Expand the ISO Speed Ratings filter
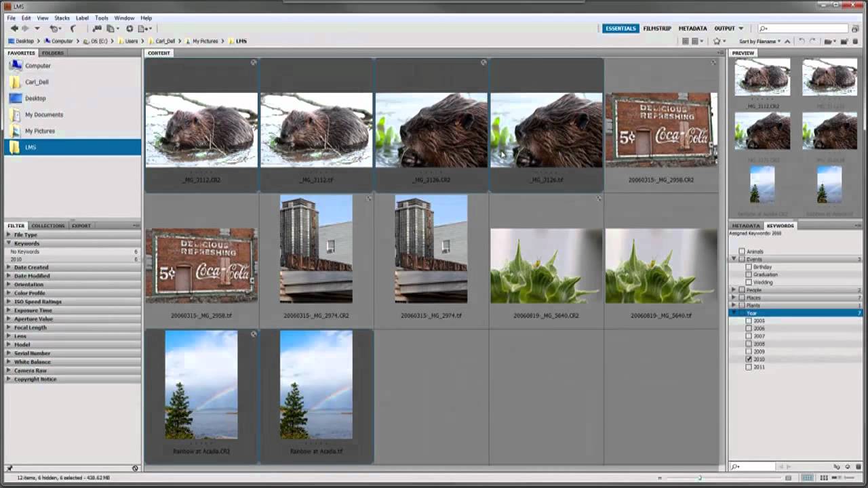868x488 pixels. click(9, 302)
